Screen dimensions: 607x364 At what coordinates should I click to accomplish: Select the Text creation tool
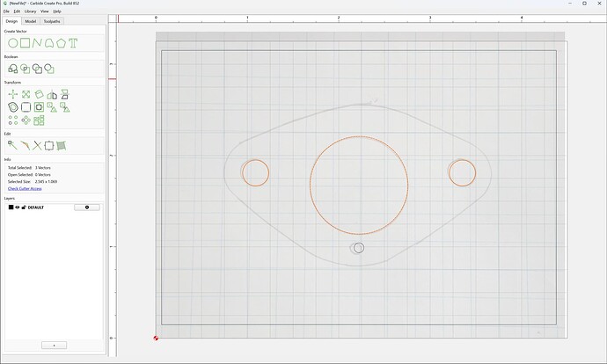(73, 43)
